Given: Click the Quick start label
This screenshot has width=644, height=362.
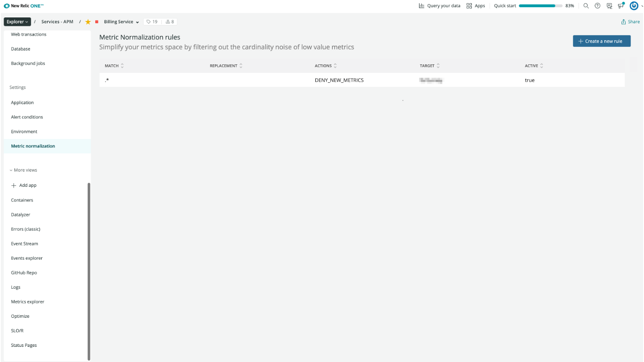Looking at the screenshot, I should coord(505,6).
